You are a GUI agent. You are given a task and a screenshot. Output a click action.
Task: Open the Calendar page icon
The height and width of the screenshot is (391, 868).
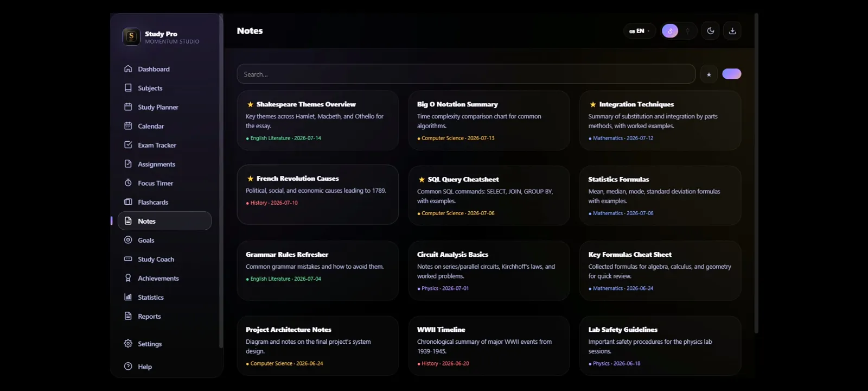pyautogui.click(x=128, y=126)
